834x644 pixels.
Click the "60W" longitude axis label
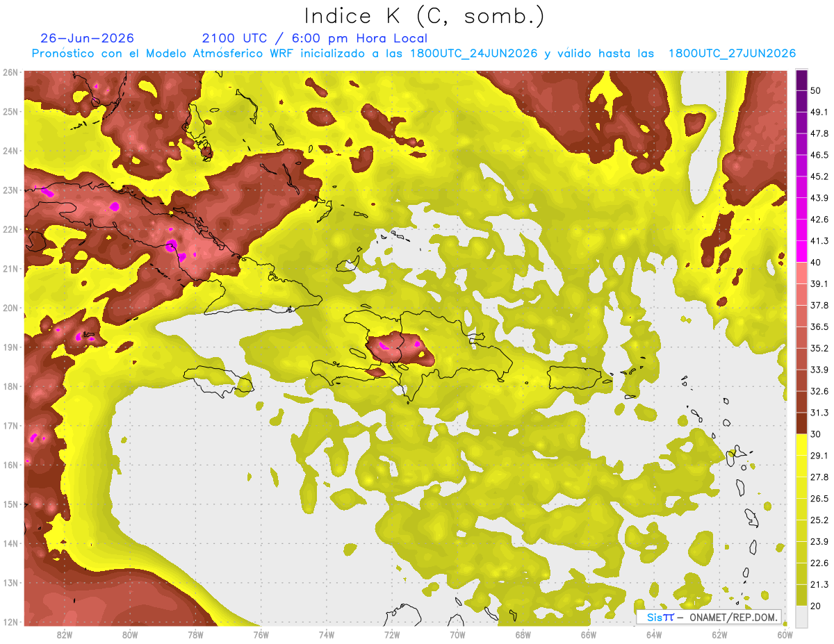point(785,634)
